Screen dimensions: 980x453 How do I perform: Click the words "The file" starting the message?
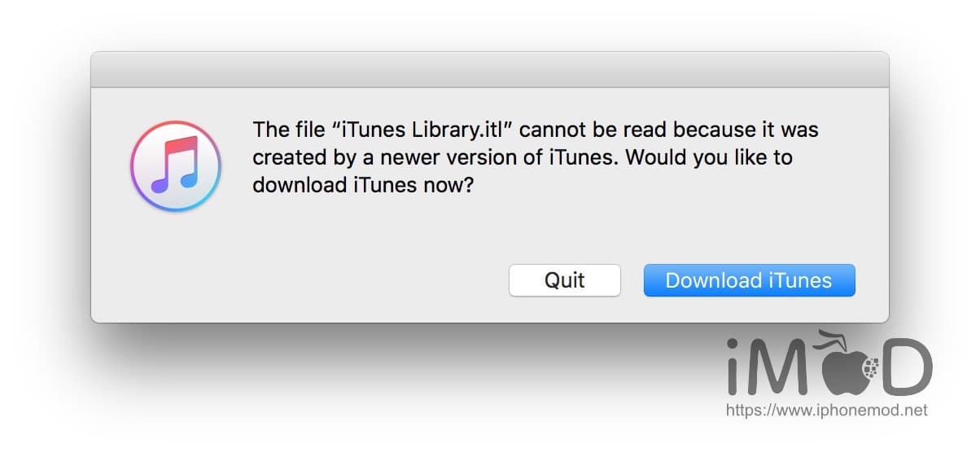coord(287,130)
